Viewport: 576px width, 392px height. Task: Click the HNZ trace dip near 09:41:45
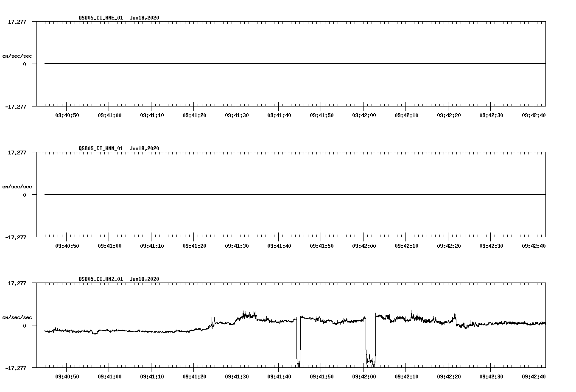(x=298, y=342)
